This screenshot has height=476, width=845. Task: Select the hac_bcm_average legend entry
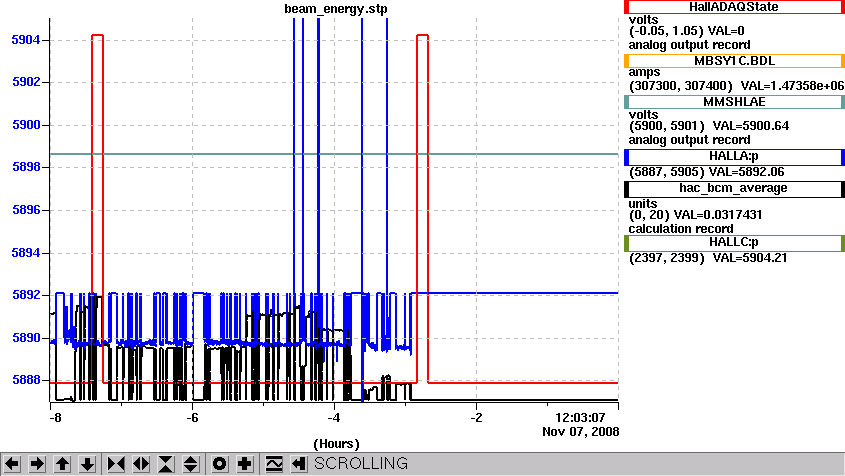click(x=734, y=189)
